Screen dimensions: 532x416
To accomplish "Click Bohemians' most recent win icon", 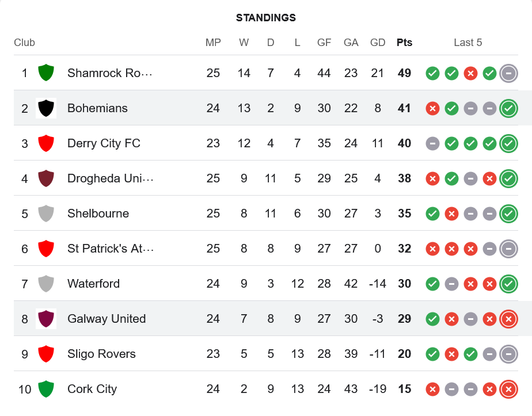I will coord(508,108).
